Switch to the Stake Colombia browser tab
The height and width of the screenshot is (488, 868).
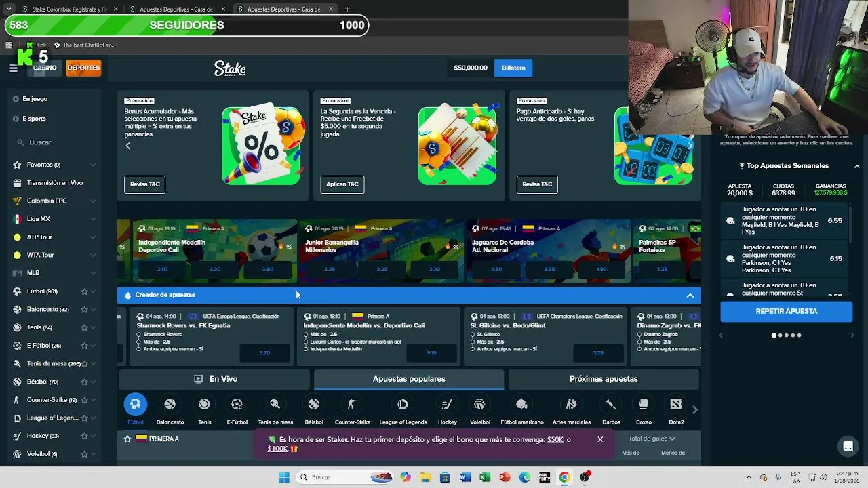[69, 9]
